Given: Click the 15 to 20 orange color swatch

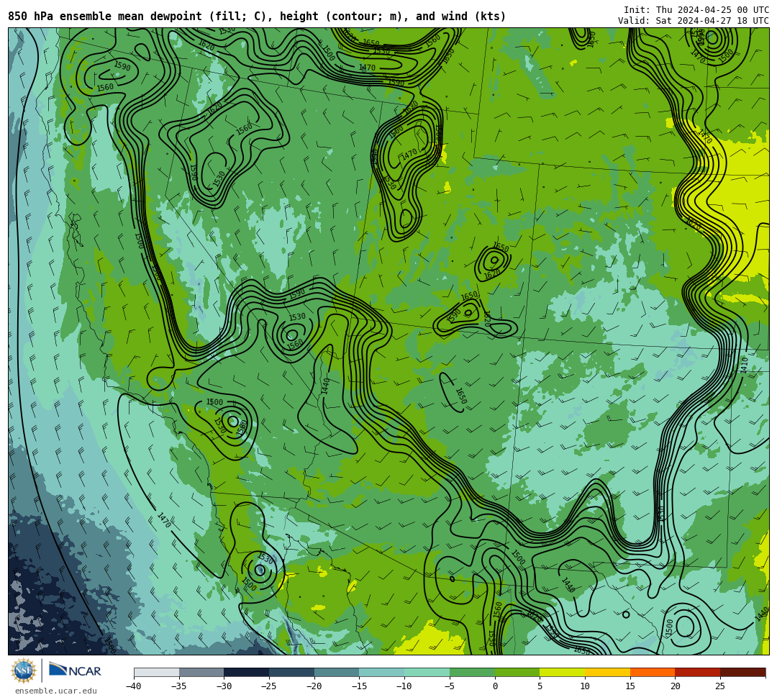Looking at the screenshot, I should tap(653, 672).
